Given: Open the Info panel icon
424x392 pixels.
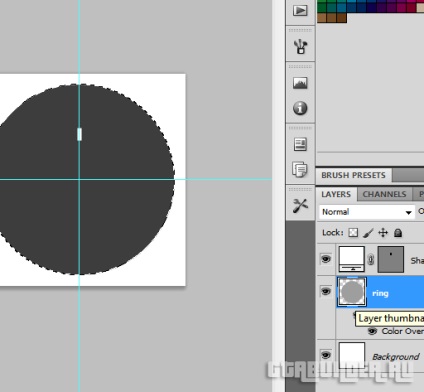Looking at the screenshot, I should click(300, 108).
